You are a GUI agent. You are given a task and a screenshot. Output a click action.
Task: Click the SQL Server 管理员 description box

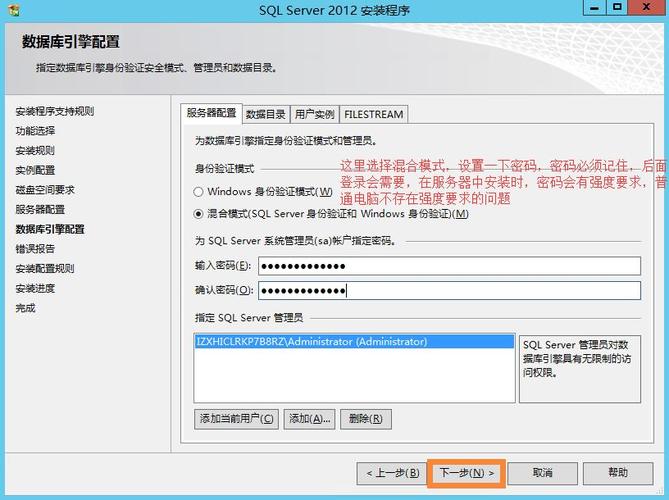point(580,369)
